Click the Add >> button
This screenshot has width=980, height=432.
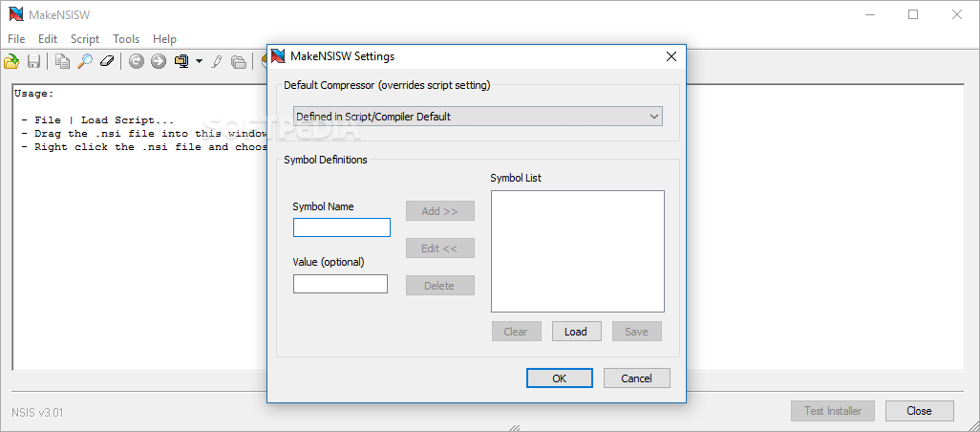click(x=440, y=211)
